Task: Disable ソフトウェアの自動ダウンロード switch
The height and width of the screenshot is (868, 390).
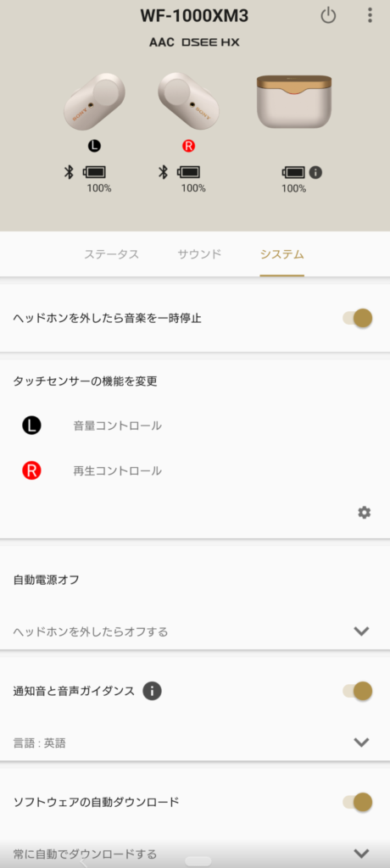Action: [x=357, y=802]
